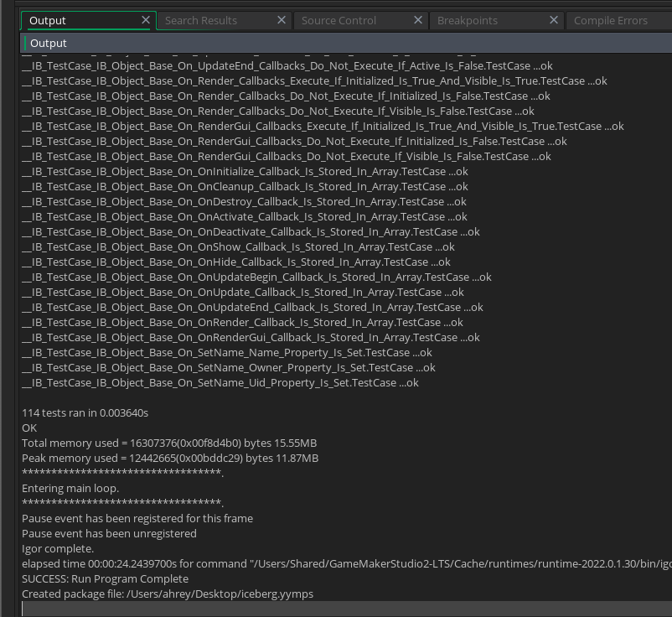Click the OnRenderGui_Callback_Is_Stored_In_Array test line
Screen dimensions: 672x617
[x=251, y=338]
